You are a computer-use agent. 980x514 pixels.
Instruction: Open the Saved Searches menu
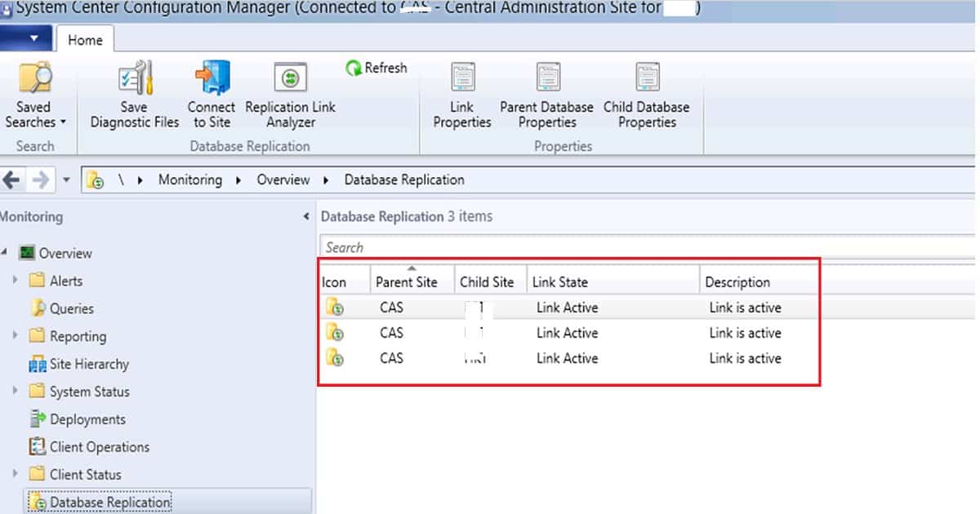pyautogui.click(x=35, y=95)
